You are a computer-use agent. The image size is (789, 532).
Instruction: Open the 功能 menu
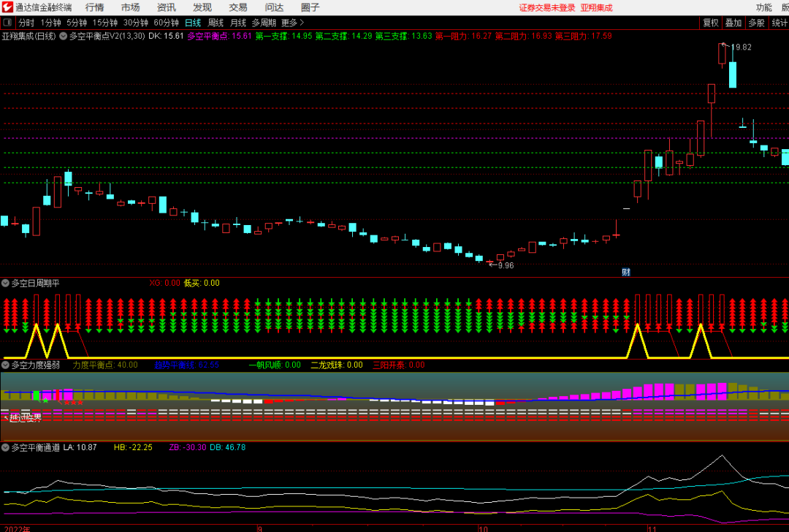pos(763,7)
